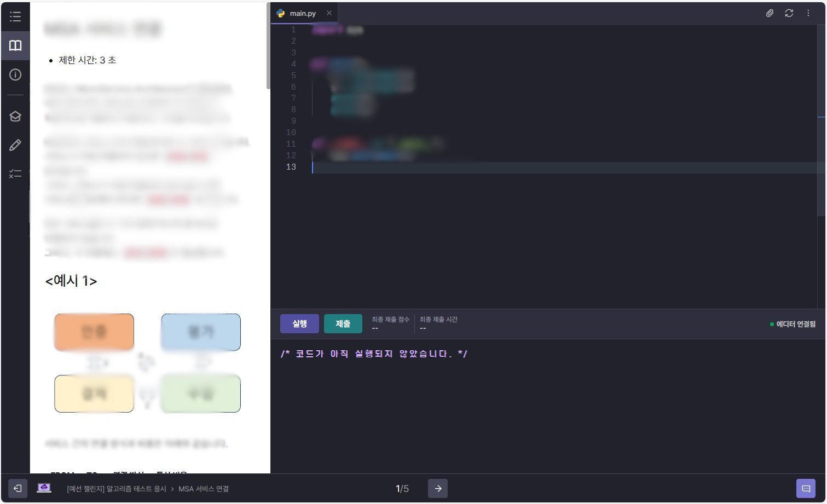Click the green box in example diagram
Screen dimensions: 827x504
click(201, 393)
